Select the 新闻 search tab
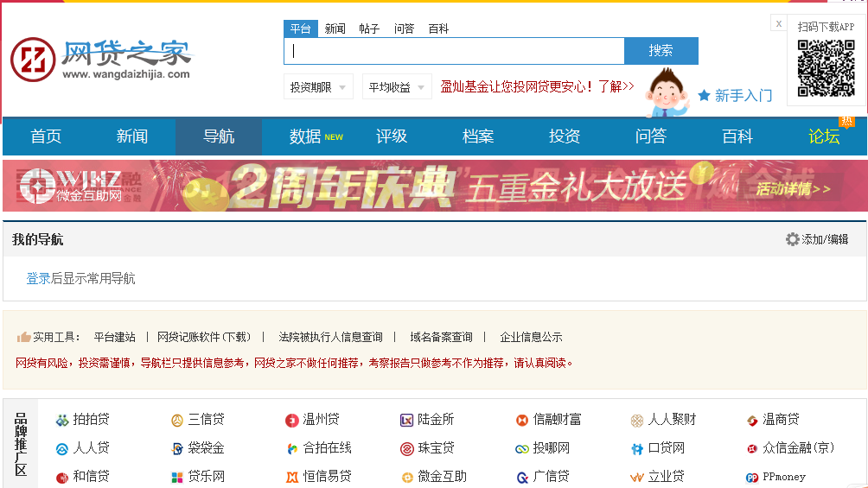Viewport: 868px width, 488px height. pyautogui.click(x=335, y=29)
